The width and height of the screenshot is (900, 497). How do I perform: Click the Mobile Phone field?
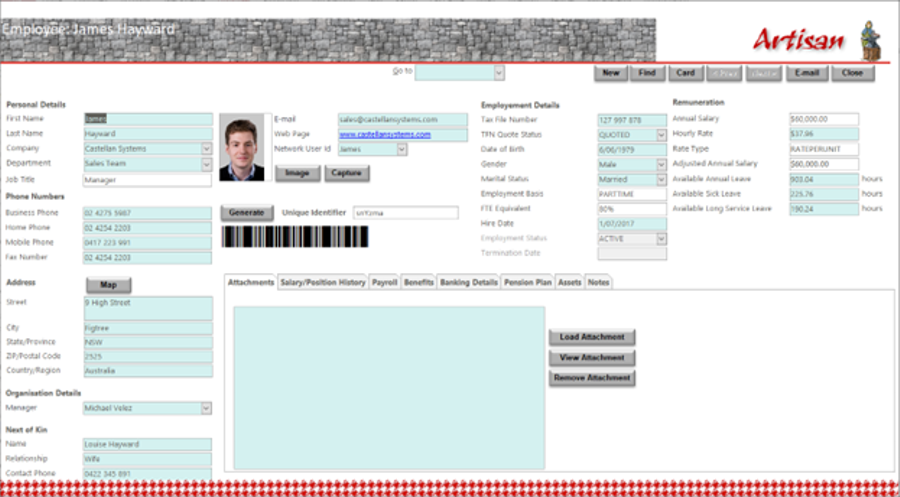[x=147, y=243]
